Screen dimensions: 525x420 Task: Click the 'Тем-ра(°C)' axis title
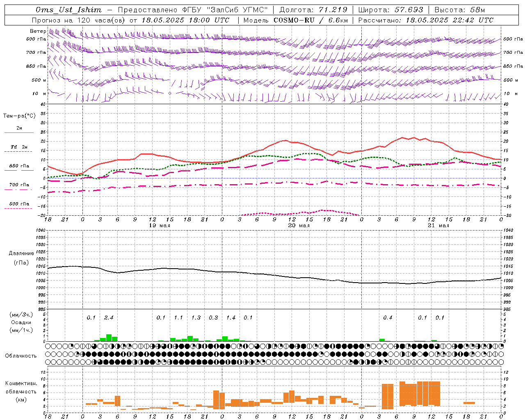pyautogui.click(x=19, y=116)
